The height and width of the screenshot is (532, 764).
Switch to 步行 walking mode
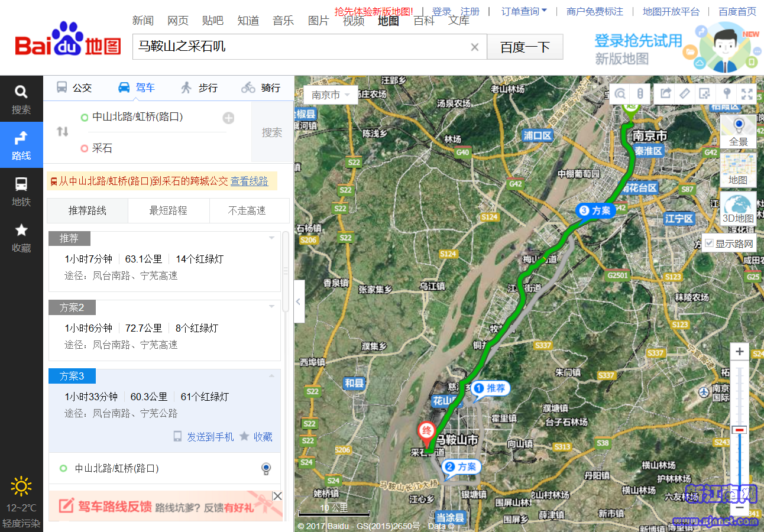coord(199,87)
